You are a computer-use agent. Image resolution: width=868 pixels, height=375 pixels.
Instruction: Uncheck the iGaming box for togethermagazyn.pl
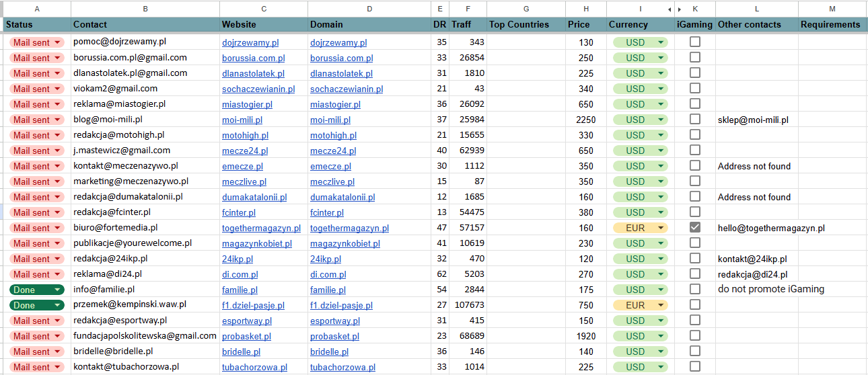pyautogui.click(x=695, y=227)
